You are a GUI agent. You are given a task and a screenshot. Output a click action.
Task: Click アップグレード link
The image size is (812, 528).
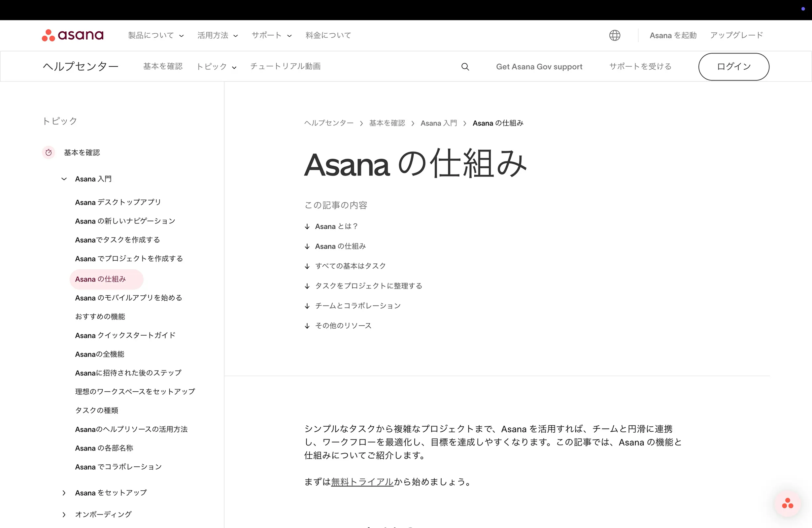[736, 35]
